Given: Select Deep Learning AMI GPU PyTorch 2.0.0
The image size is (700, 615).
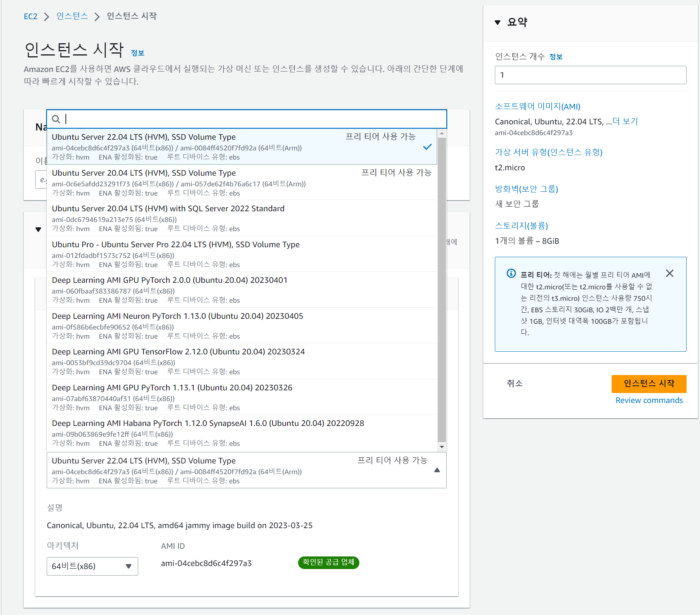Looking at the screenshot, I should [242, 290].
